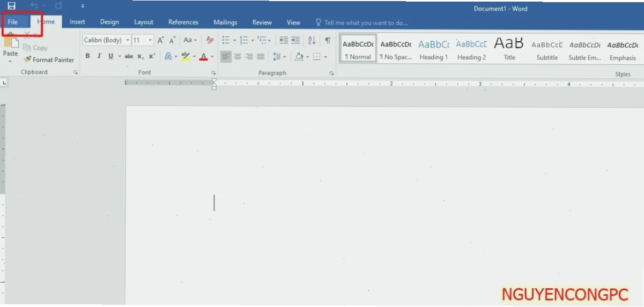Screen dimensions: 644x307
Task: Open the Mailings tab
Action: coord(225,22)
